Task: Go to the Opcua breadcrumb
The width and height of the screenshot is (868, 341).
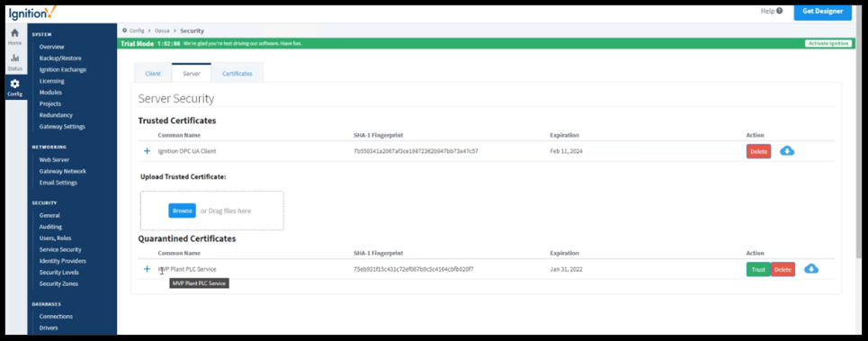Action: click(x=162, y=31)
